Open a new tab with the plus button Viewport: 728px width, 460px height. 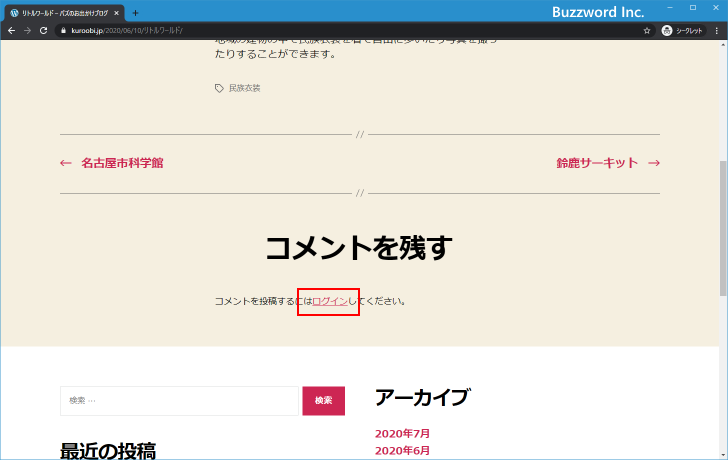click(x=135, y=13)
